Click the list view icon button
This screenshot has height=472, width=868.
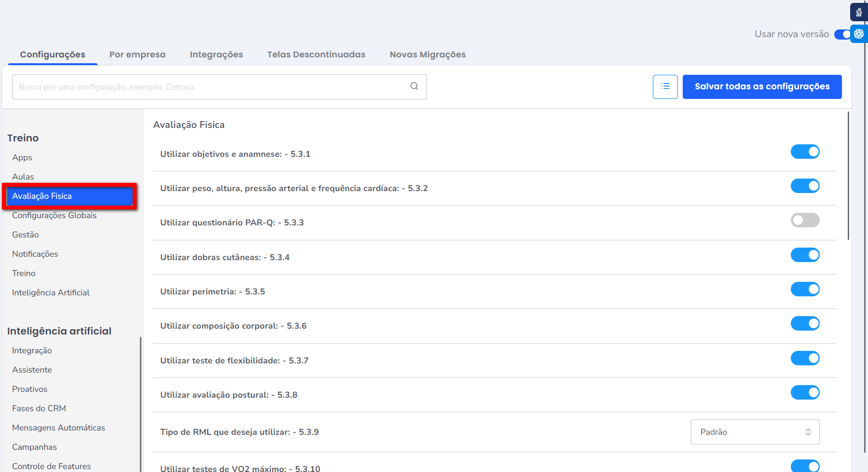pyautogui.click(x=665, y=87)
